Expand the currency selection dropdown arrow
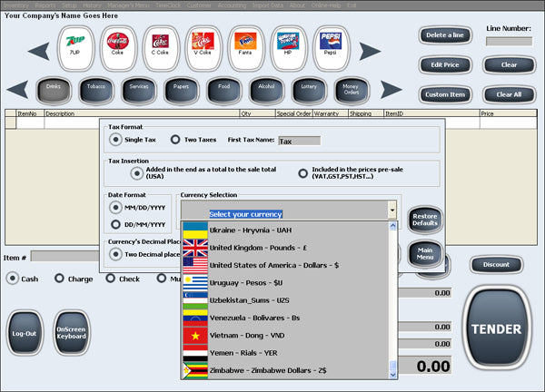The image size is (545, 392). (x=392, y=210)
